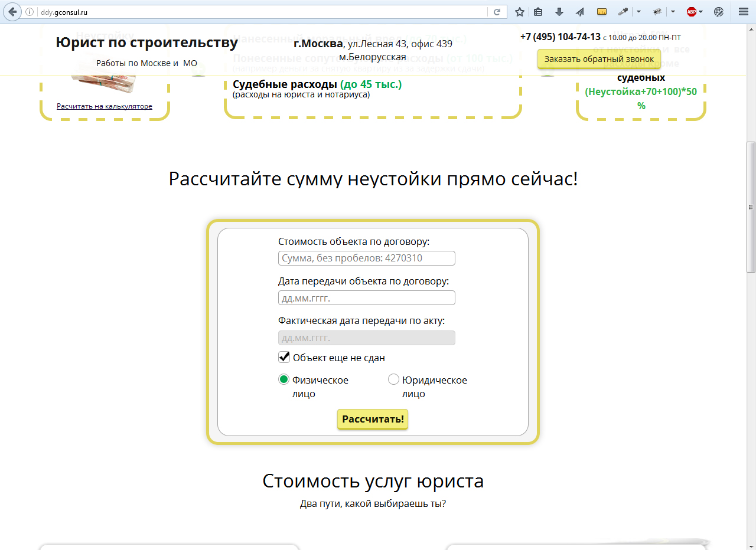Screen dimensions: 756x550
Task: Click the Firebug bug icon
Action: click(x=657, y=12)
